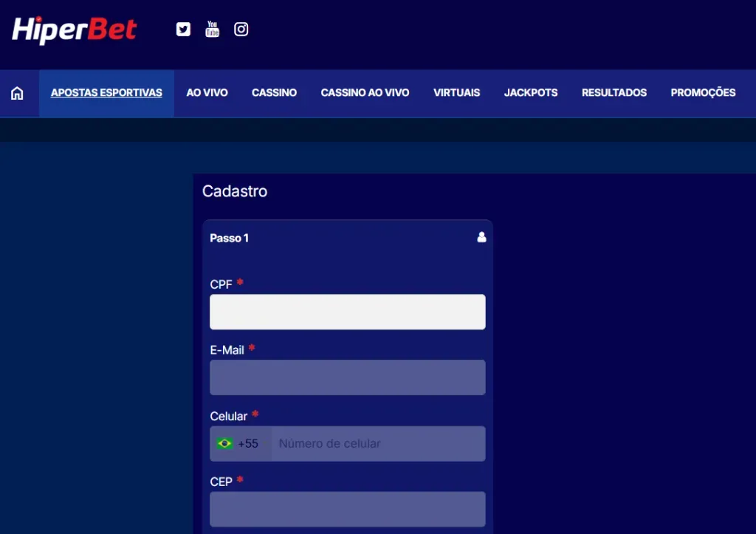Open the Promoções section
The width and height of the screenshot is (756, 534).
[x=703, y=93]
